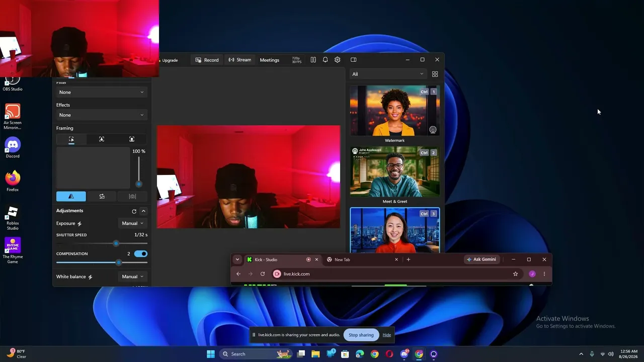Open File Explorer from the taskbar
This screenshot has height=362, width=644.
click(315, 354)
